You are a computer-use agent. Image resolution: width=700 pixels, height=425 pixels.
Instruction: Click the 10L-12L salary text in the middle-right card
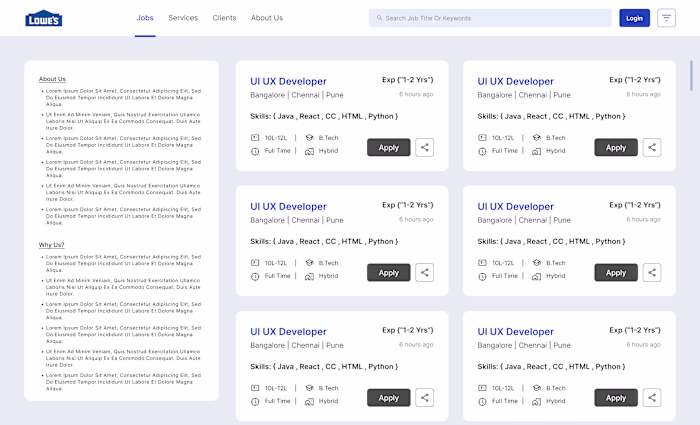coord(503,263)
